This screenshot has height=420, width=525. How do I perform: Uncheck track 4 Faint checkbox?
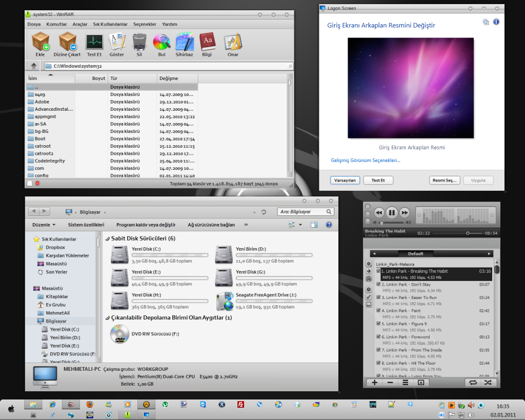click(x=378, y=310)
